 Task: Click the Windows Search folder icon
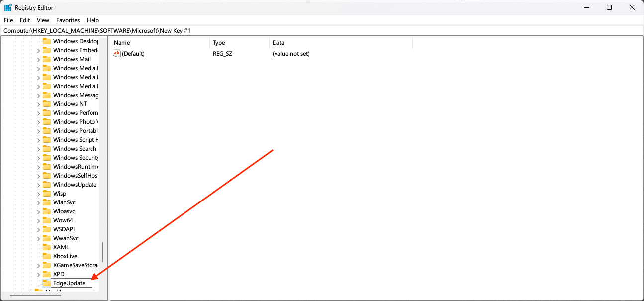click(x=47, y=149)
